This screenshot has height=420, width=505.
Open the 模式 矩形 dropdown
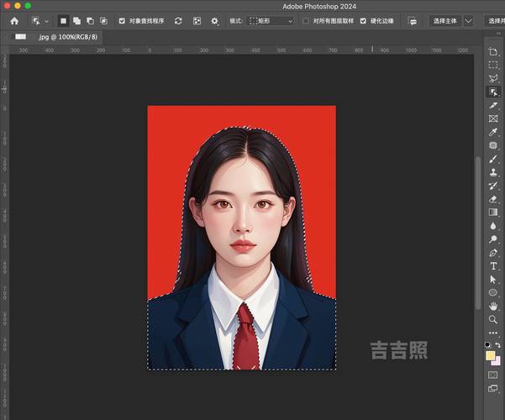coord(271,21)
